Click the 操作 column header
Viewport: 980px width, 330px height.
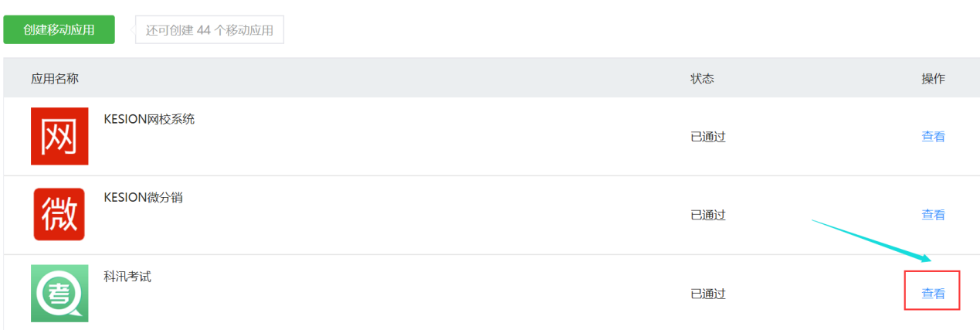tap(933, 79)
